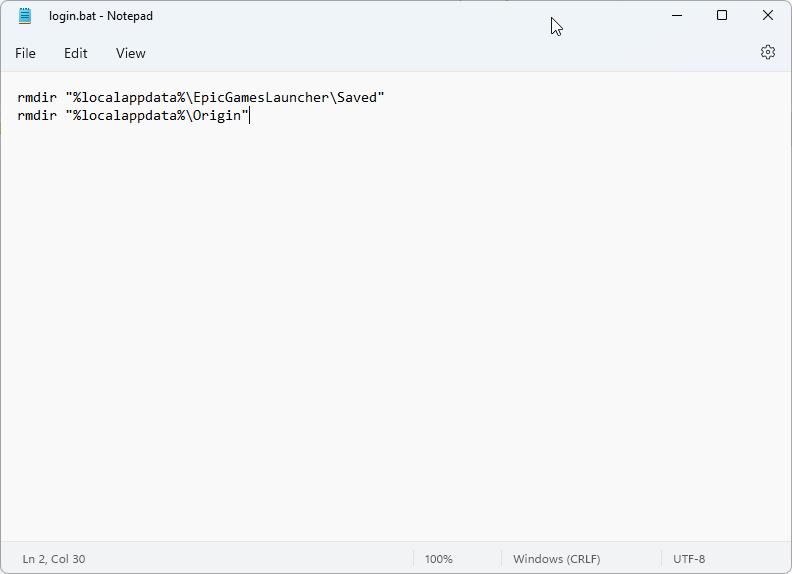The image size is (792, 574).
Task: Click the Windows (CRLF) line ending indicator
Action: pyautogui.click(x=556, y=559)
